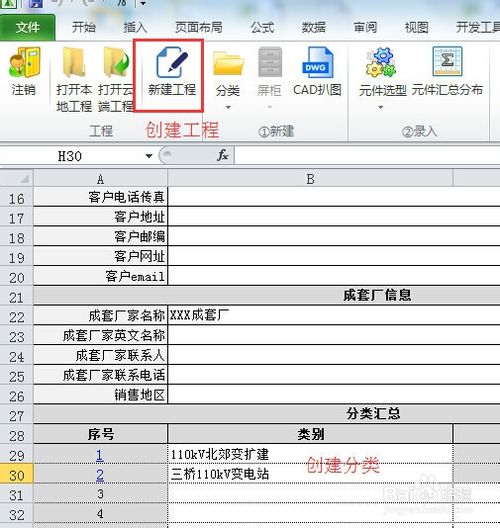Expand the 元件选型 dropdown arrow
This screenshot has height=528, width=500.
tap(381, 107)
